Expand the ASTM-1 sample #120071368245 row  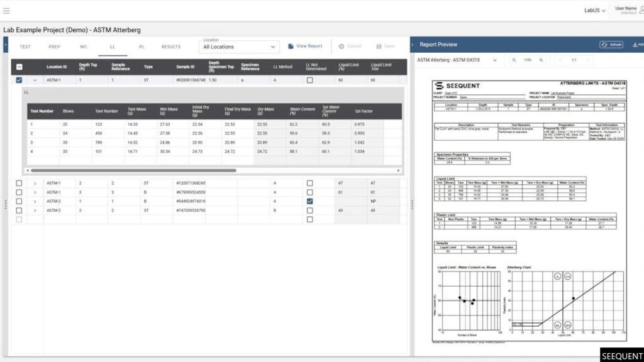pos(35,183)
